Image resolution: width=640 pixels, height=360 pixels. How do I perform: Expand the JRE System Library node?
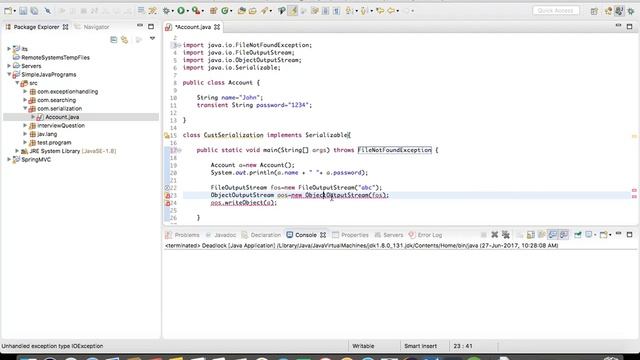17,151
